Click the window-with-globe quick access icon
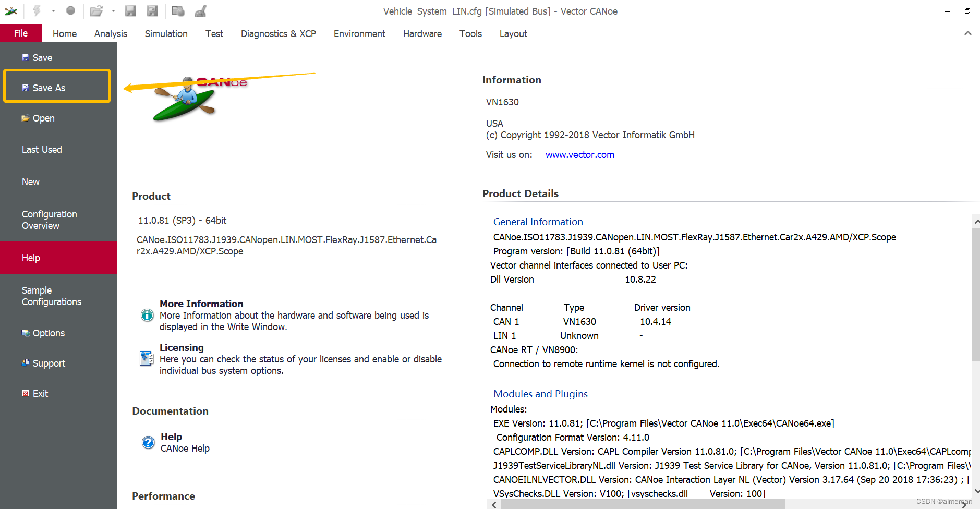Viewport: 980px width, 509px height. 178,11
